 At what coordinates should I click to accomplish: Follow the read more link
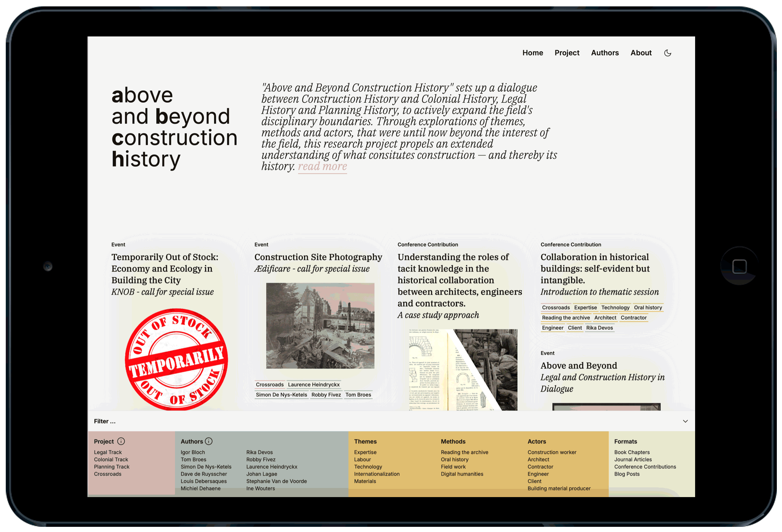click(322, 166)
